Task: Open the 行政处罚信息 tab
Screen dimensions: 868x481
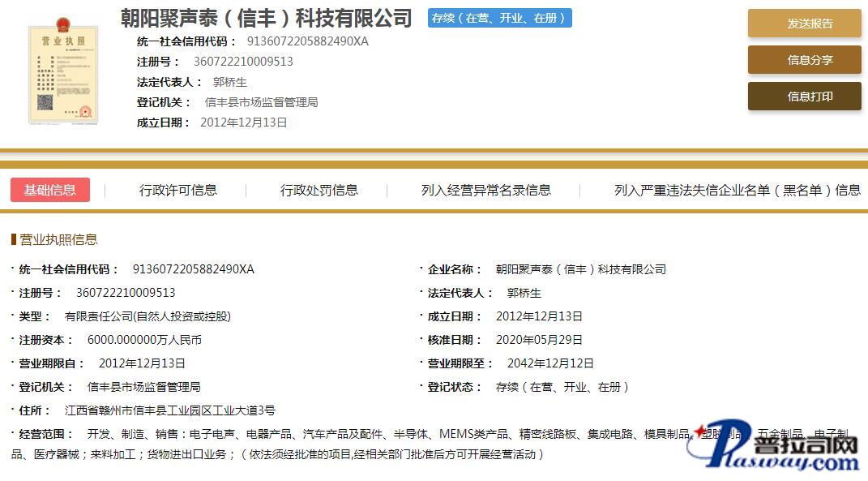Action: [x=319, y=190]
